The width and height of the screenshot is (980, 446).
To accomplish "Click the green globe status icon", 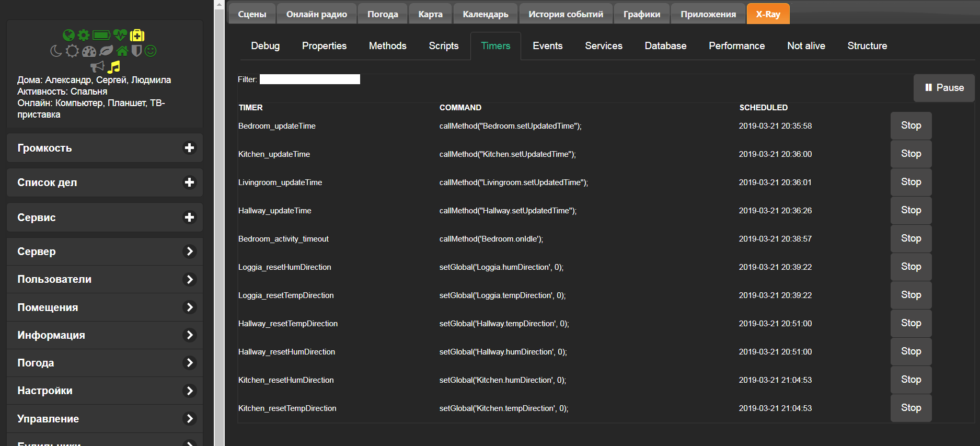I will pyautogui.click(x=68, y=35).
